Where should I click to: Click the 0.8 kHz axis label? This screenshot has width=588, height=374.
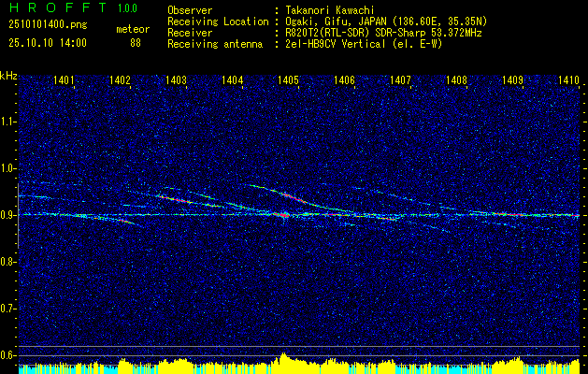[7, 262]
